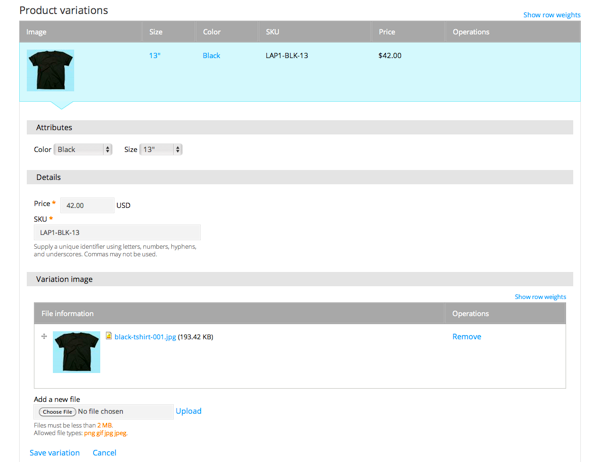Click the file type icon before black-tshirt-001.jpg
This screenshot has width=600, height=462.
point(109,336)
